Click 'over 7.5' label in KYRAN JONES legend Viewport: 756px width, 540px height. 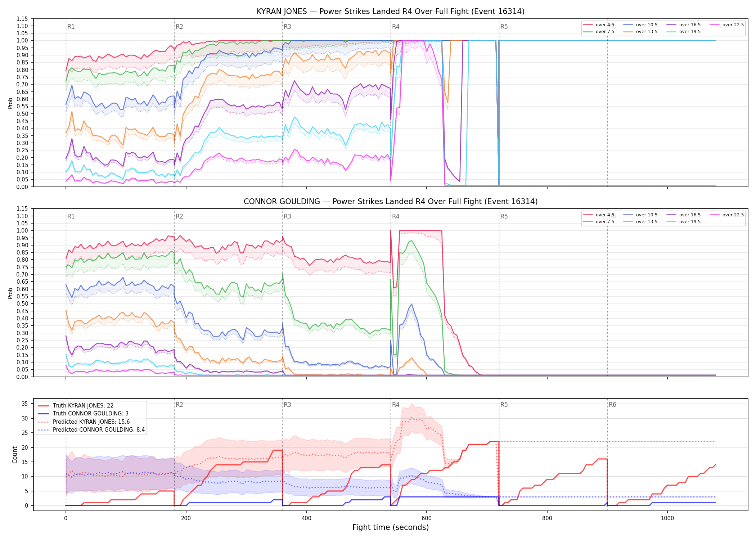click(x=605, y=32)
